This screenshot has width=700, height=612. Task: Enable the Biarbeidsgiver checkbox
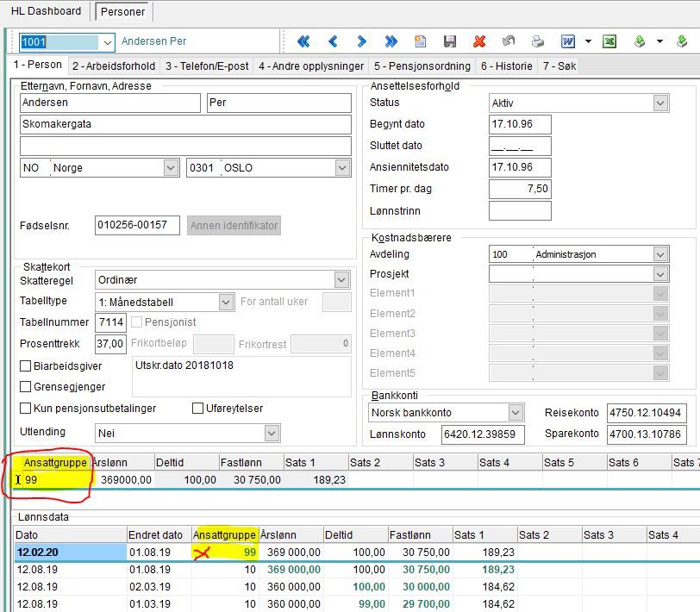point(26,366)
